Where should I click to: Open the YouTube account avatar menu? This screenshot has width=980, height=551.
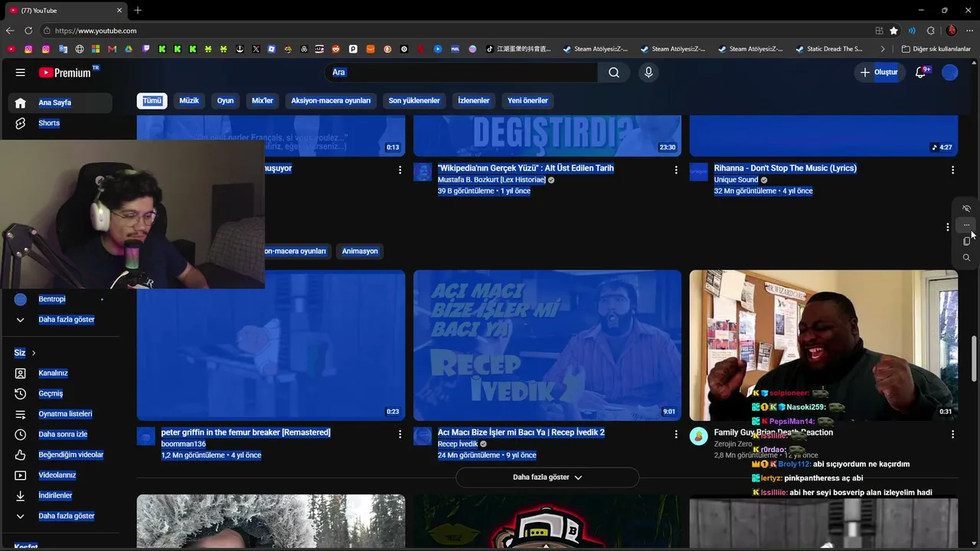pyautogui.click(x=950, y=73)
